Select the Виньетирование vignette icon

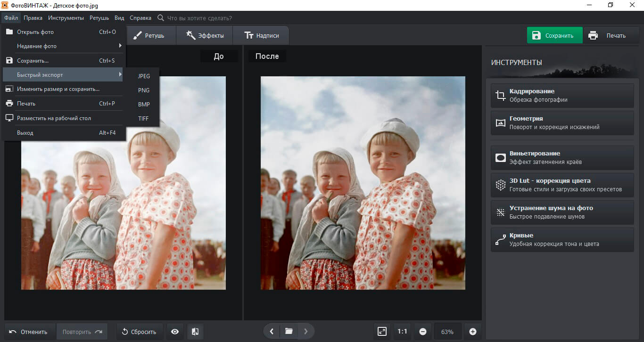(500, 158)
